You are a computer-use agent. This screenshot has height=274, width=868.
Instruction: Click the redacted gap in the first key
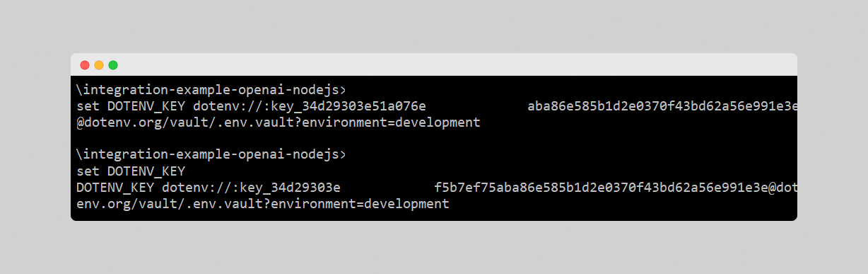pos(476,106)
